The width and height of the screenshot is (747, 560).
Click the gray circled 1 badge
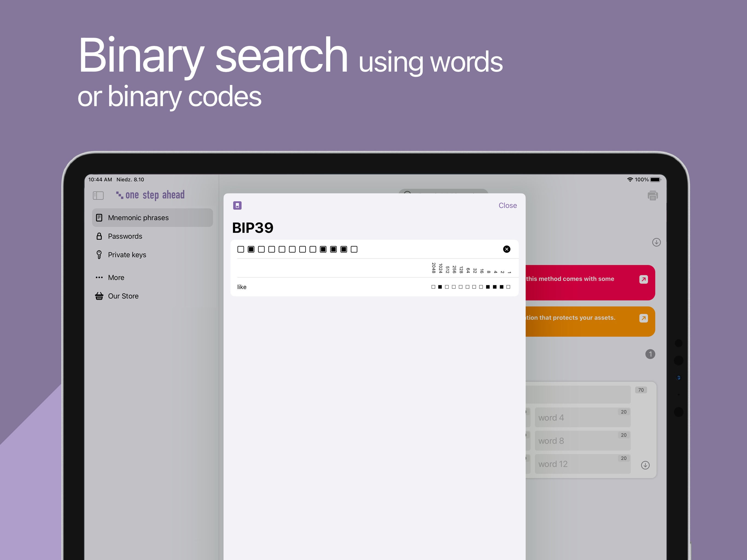[x=650, y=354]
